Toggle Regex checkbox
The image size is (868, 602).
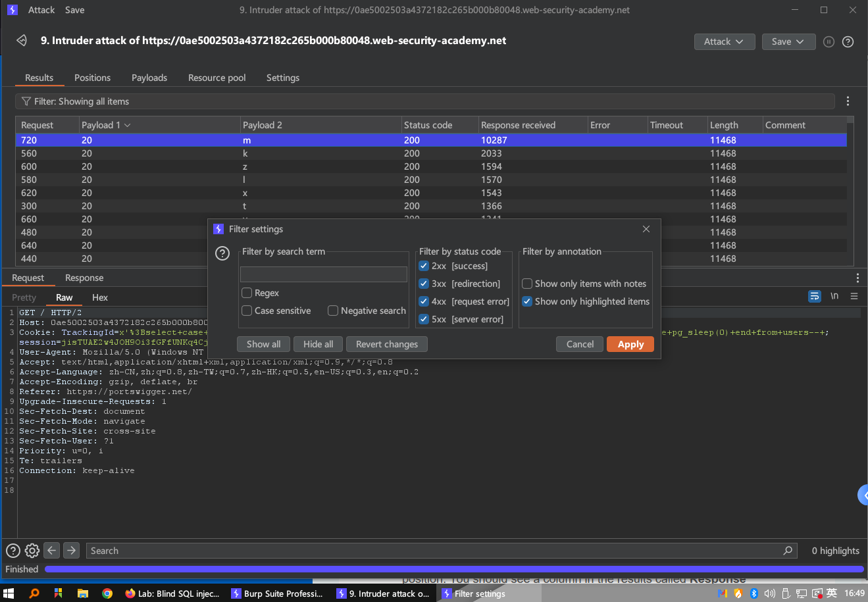pyautogui.click(x=247, y=293)
